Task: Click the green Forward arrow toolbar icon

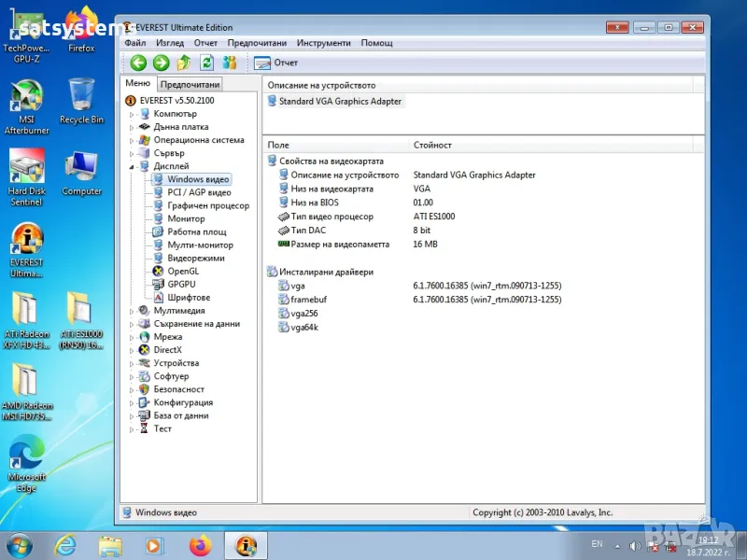Action: coord(161,63)
